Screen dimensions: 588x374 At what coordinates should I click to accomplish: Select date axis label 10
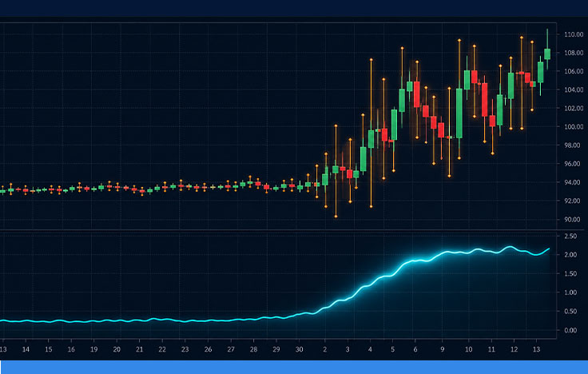pyautogui.click(x=469, y=349)
